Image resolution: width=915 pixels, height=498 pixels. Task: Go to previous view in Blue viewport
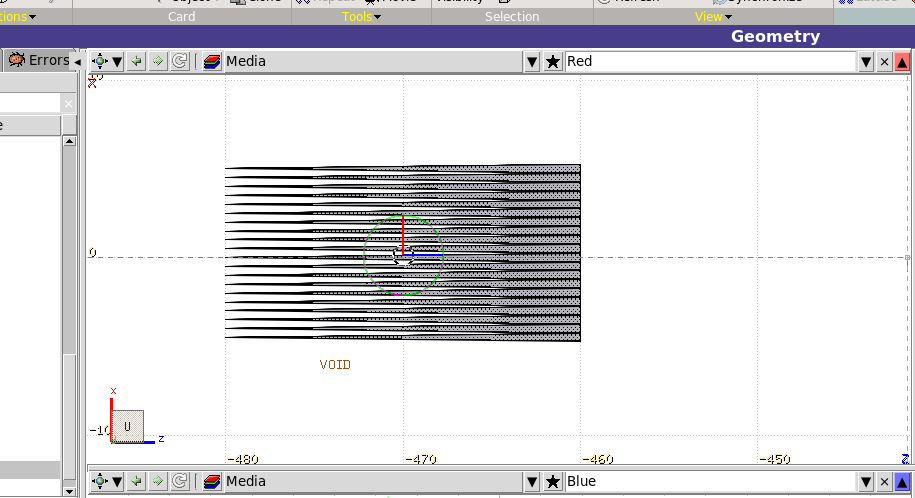pos(137,481)
